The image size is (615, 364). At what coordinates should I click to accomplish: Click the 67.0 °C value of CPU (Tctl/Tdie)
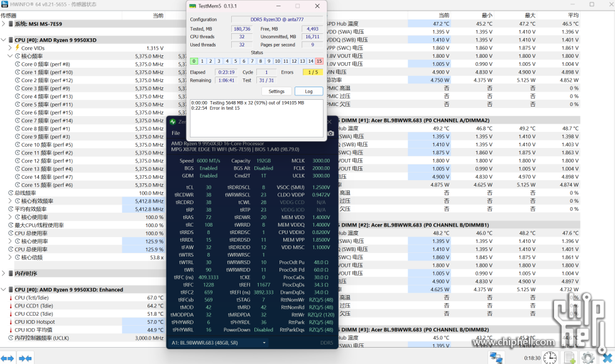[x=155, y=297]
